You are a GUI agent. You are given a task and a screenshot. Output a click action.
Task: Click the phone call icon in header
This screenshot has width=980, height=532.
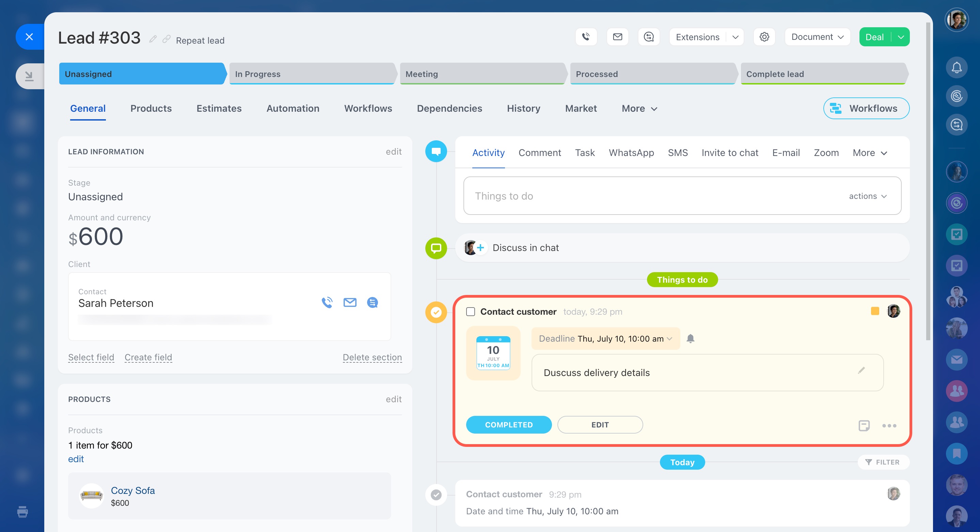point(586,37)
